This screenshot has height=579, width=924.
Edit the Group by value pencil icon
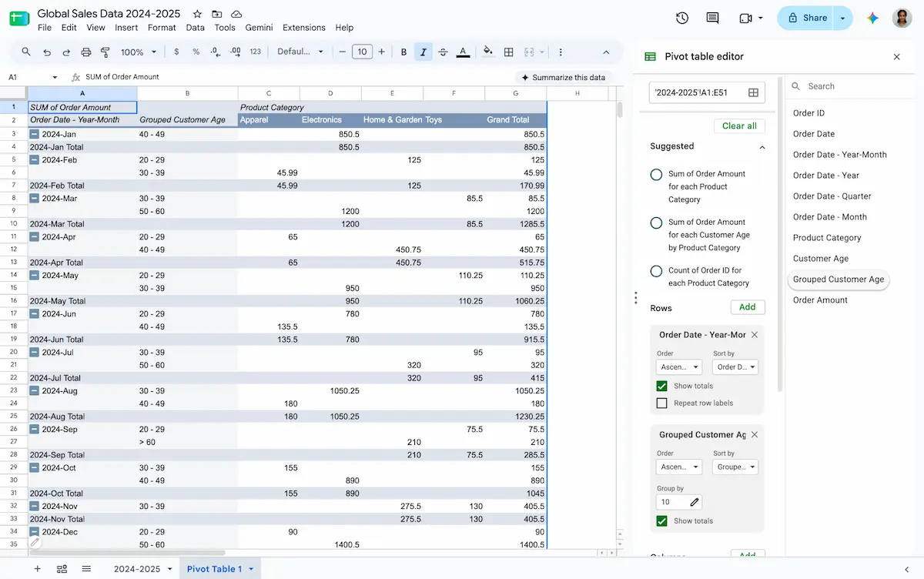695,502
